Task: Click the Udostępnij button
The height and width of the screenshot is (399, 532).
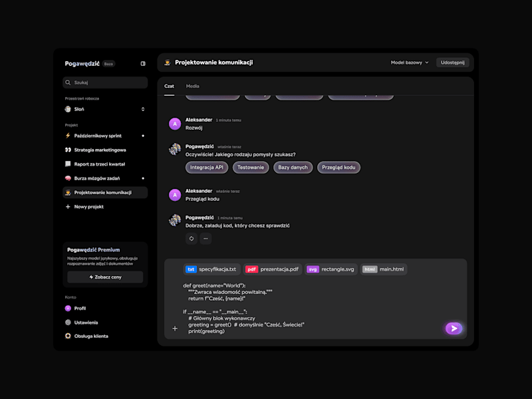Action: coord(452,63)
